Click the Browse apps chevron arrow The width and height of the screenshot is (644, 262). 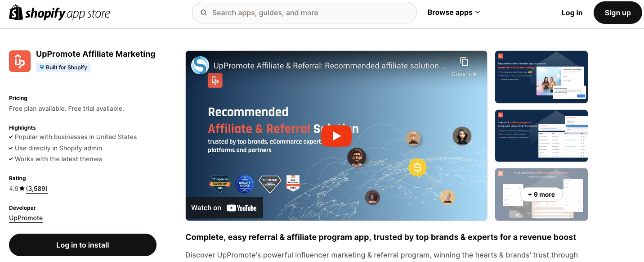(x=478, y=13)
